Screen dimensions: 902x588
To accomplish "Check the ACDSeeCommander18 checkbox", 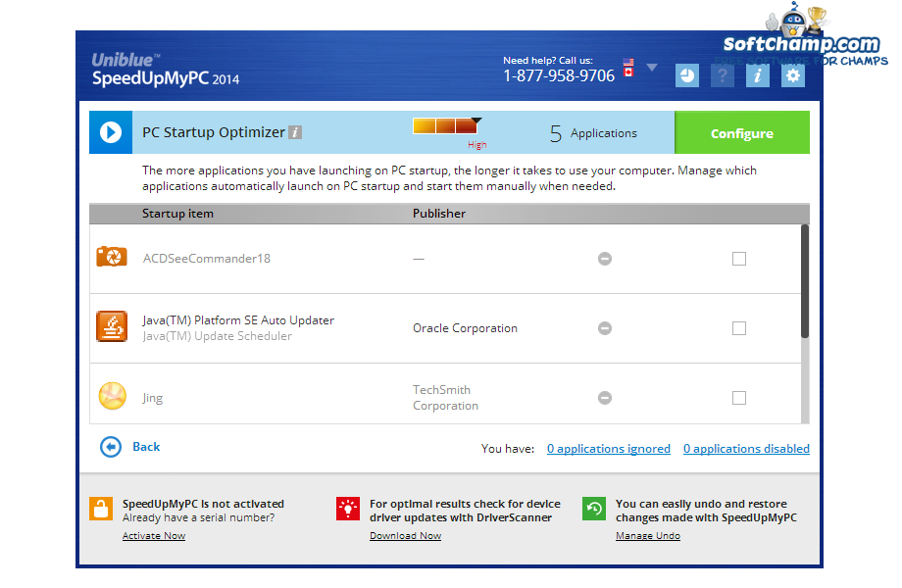I will point(739,259).
